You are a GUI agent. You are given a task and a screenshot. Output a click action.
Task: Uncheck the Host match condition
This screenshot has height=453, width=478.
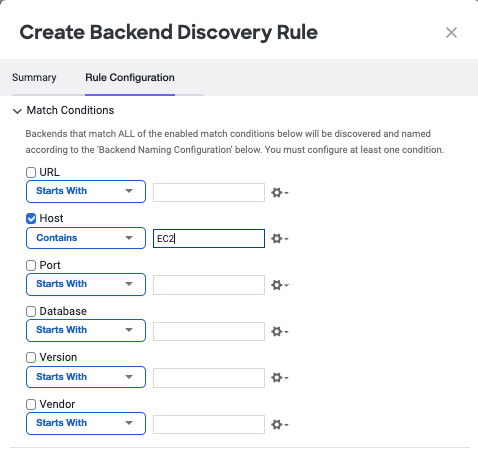[31, 219]
